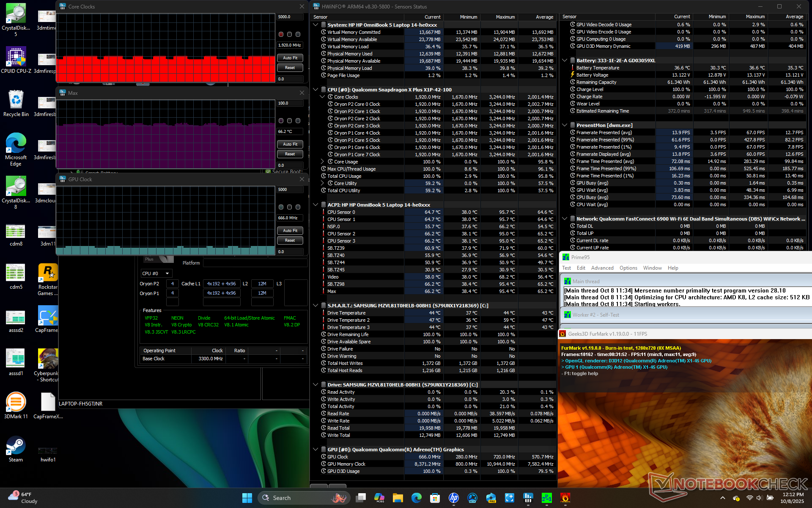Image resolution: width=812 pixels, height=508 pixels.
Task: Open the CPU #0 selection dropdown
Action: click(156, 273)
